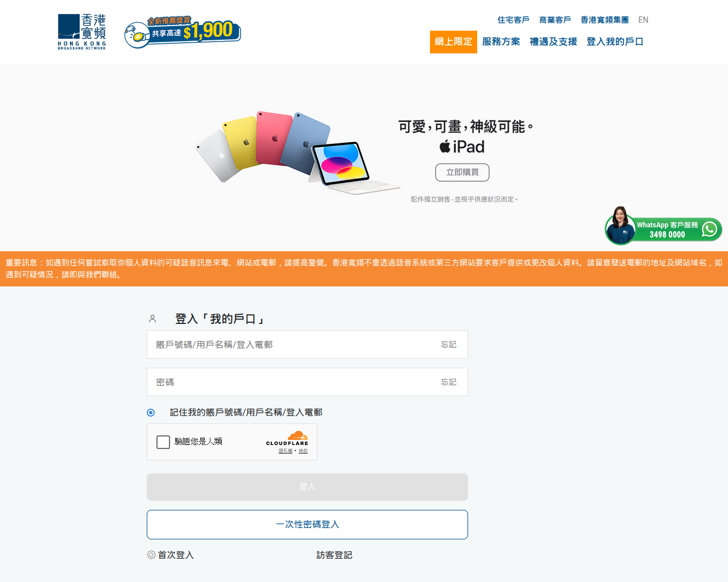This screenshot has height=582, width=728.
Task: Switch language to EN
Action: [x=643, y=20]
